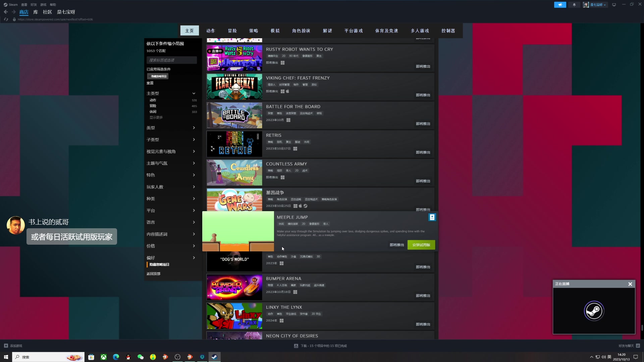The height and width of the screenshot is (362, 644).
Task: Go forward using the Steam forward arrow
Action: [14, 12]
